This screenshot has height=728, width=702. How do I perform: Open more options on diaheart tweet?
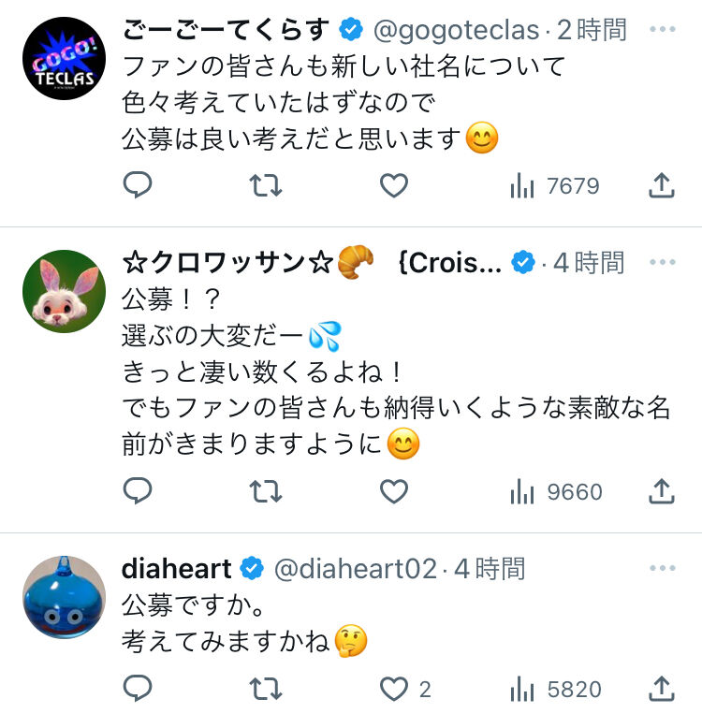[x=662, y=568]
